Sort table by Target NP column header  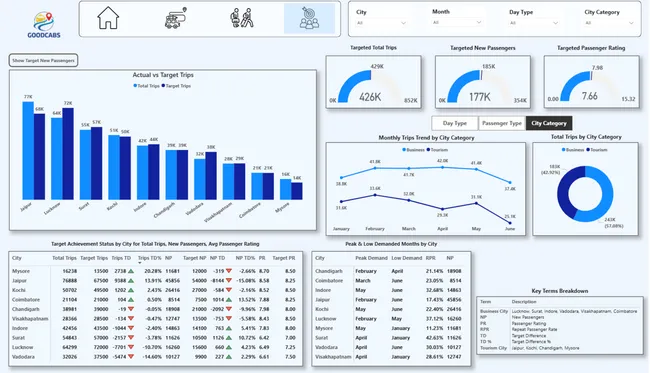[194, 258]
